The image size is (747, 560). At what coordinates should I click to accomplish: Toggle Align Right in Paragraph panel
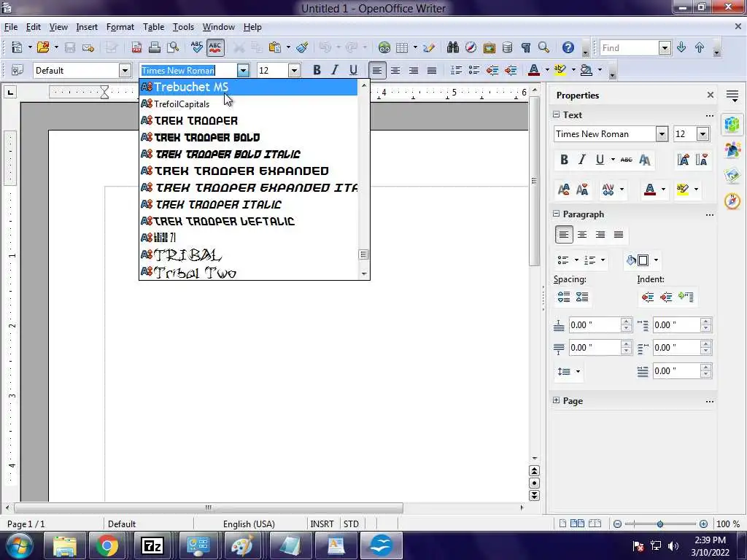[600, 234]
